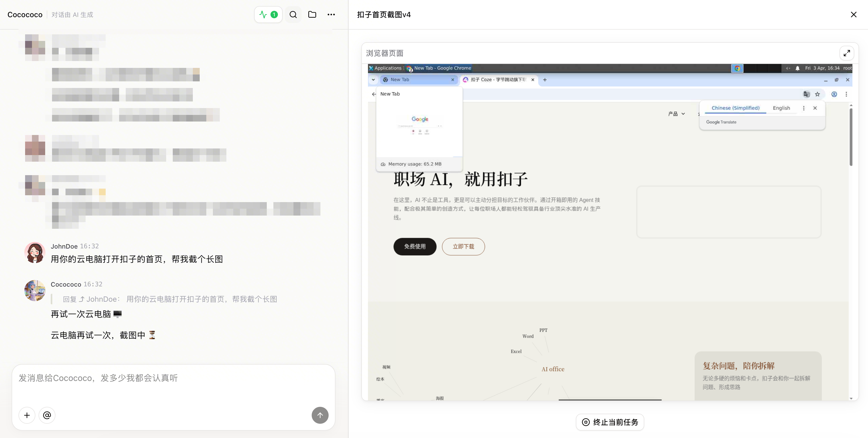Open translate popup three-dot options
The image size is (868, 438).
tap(804, 108)
